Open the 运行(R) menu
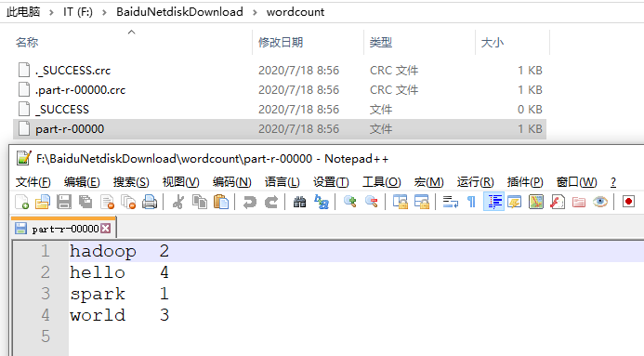644x356 pixels. coord(475,182)
